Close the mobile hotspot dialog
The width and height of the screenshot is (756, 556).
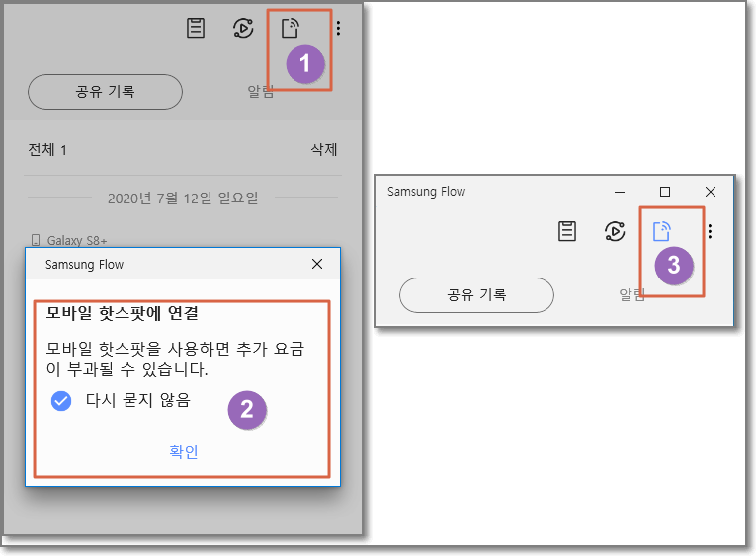tap(317, 264)
